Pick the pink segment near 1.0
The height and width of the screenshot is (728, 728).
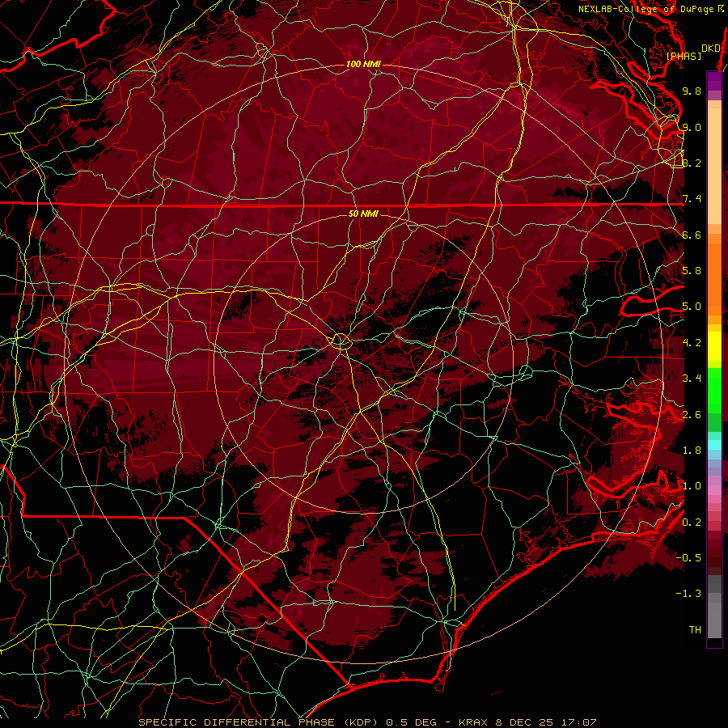pos(714,489)
